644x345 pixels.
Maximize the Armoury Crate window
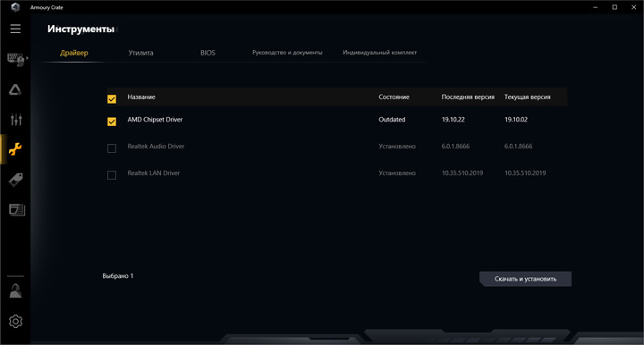click(614, 7)
